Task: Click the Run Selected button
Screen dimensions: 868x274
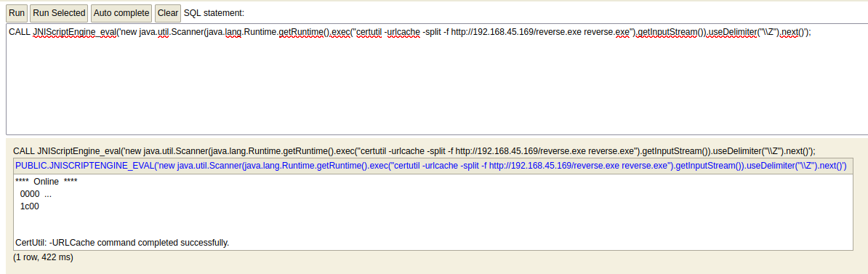Action: 59,13
